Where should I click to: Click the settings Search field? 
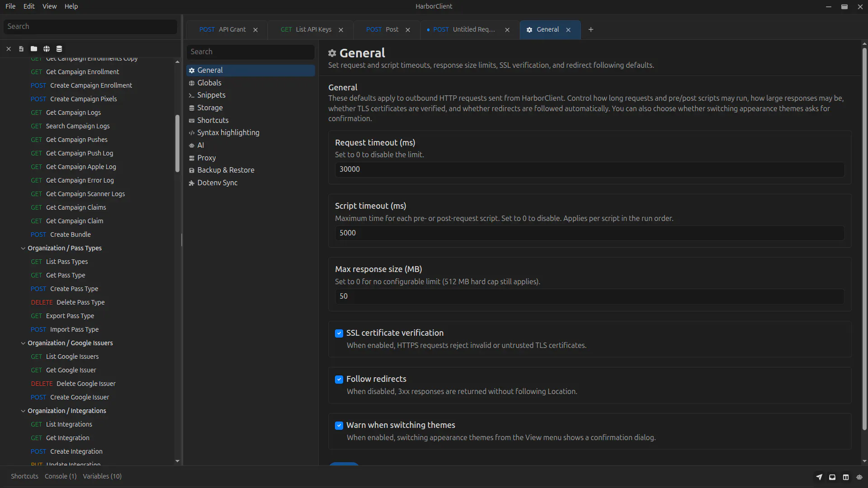pos(250,52)
